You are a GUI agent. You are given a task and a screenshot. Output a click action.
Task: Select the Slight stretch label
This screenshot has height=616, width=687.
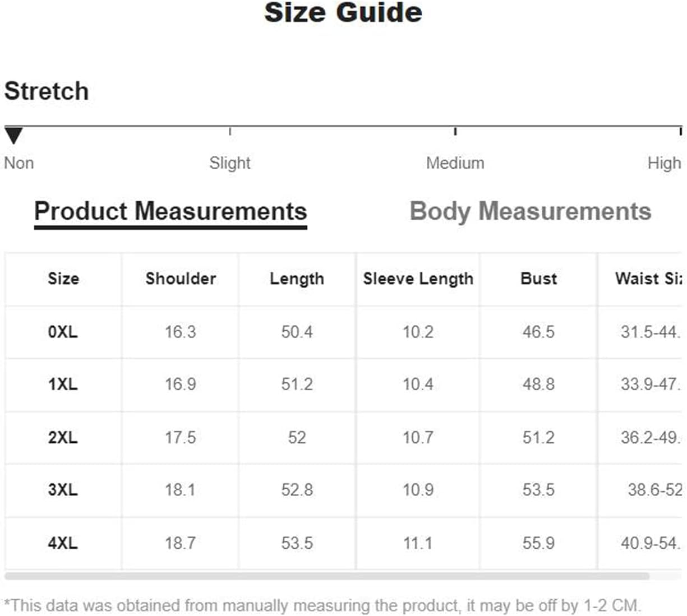tap(230, 163)
